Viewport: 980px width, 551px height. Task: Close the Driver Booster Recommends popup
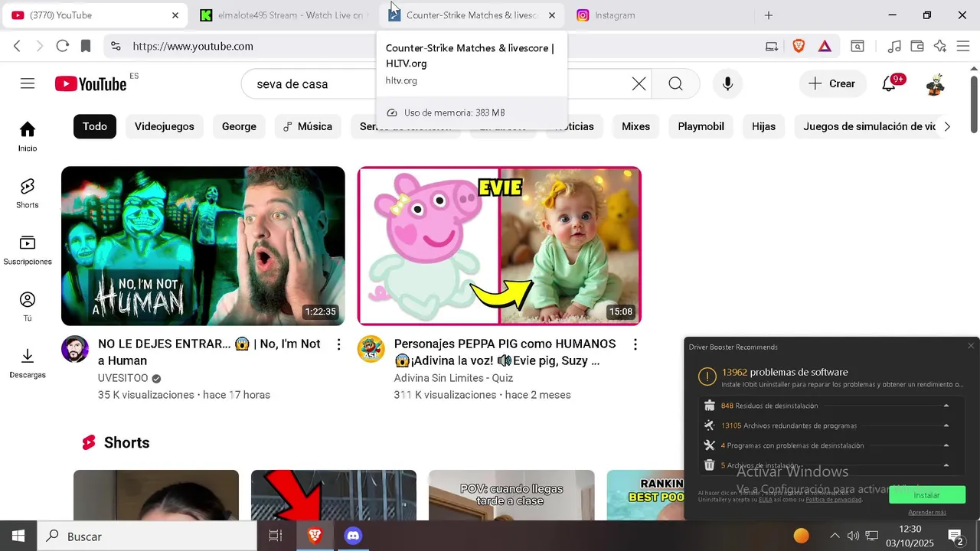pyautogui.click(x=971, y=346)
